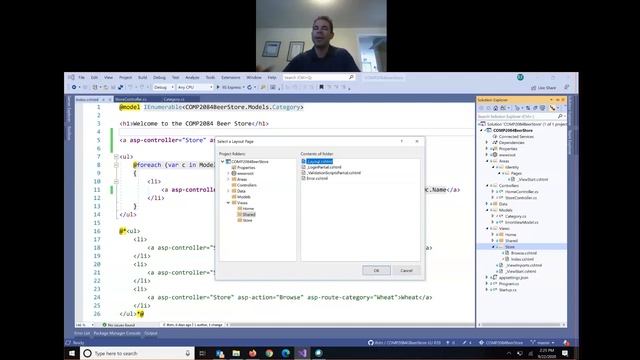
Task: Open Windows Start menu
Action: tap(72, 353)
